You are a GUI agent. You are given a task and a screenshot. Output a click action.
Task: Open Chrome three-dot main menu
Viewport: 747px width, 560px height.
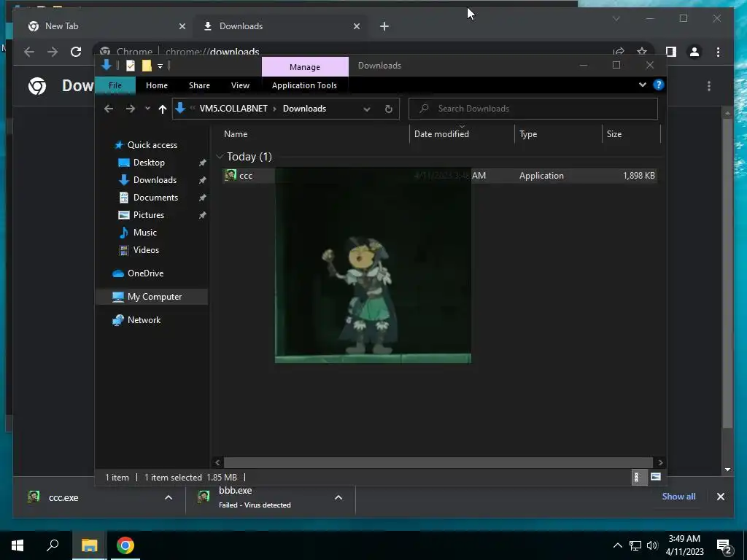718,52
